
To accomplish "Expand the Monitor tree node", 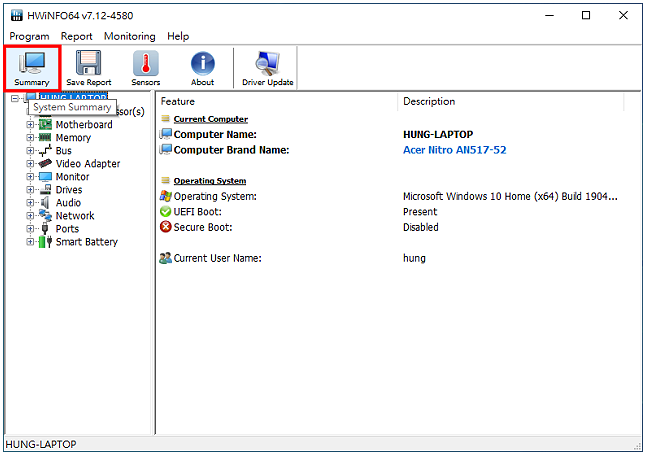I will coord(30,177).
